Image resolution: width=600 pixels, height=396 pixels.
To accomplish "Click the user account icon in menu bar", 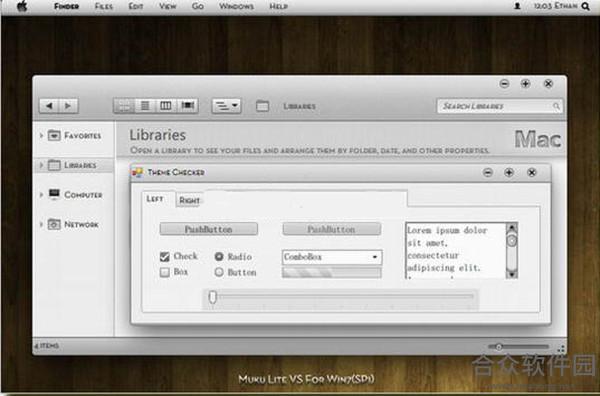I will click(517, 6).
